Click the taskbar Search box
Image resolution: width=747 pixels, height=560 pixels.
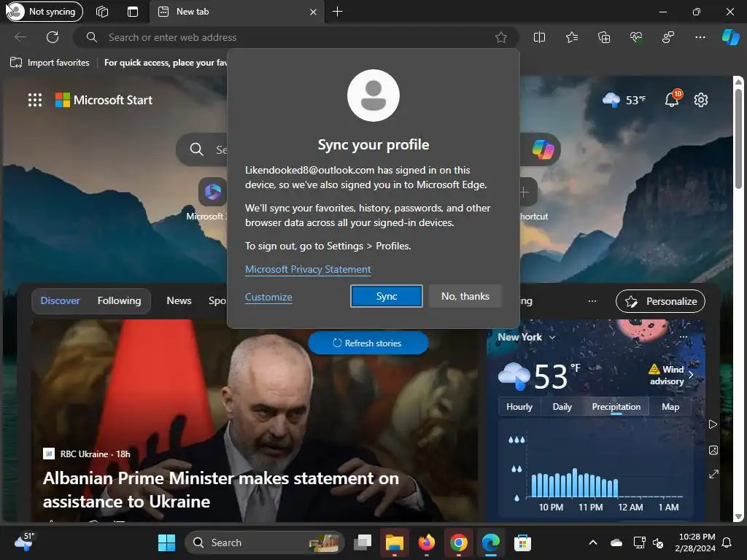tap(264, 542)
